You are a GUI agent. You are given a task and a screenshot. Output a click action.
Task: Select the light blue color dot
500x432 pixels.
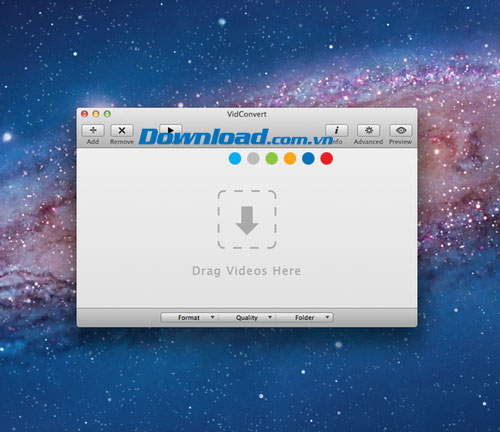(235, 158)
